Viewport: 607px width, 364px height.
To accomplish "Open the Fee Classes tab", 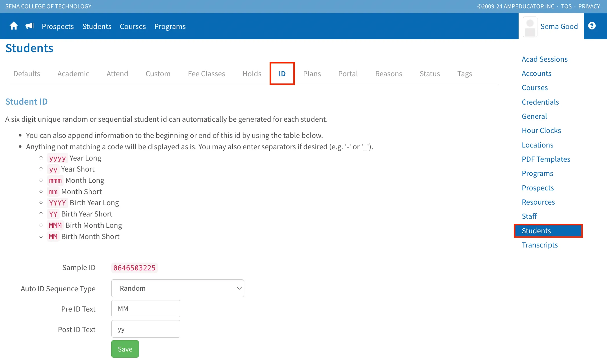I will [x=206, y=74].
